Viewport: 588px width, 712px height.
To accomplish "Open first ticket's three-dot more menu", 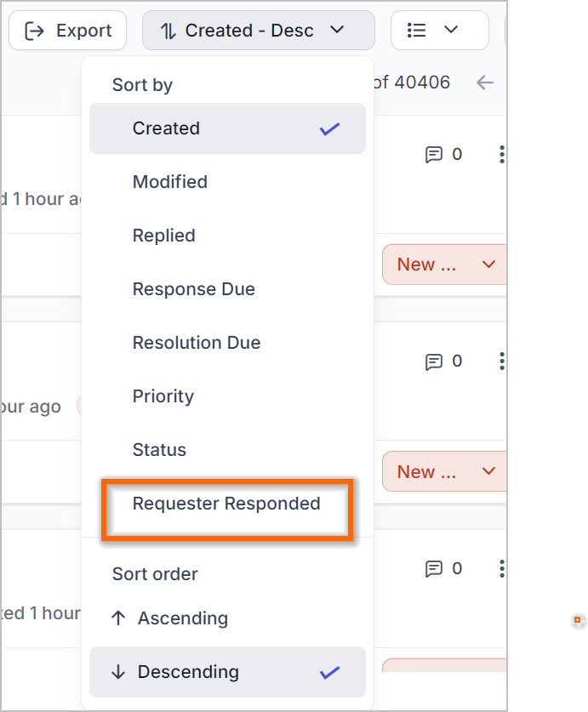I will 502,154.
